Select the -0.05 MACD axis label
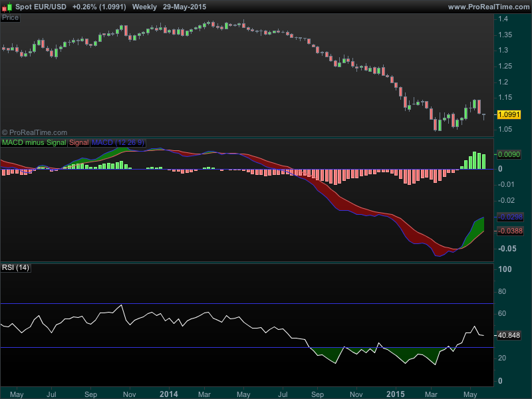 click(507, 249)
